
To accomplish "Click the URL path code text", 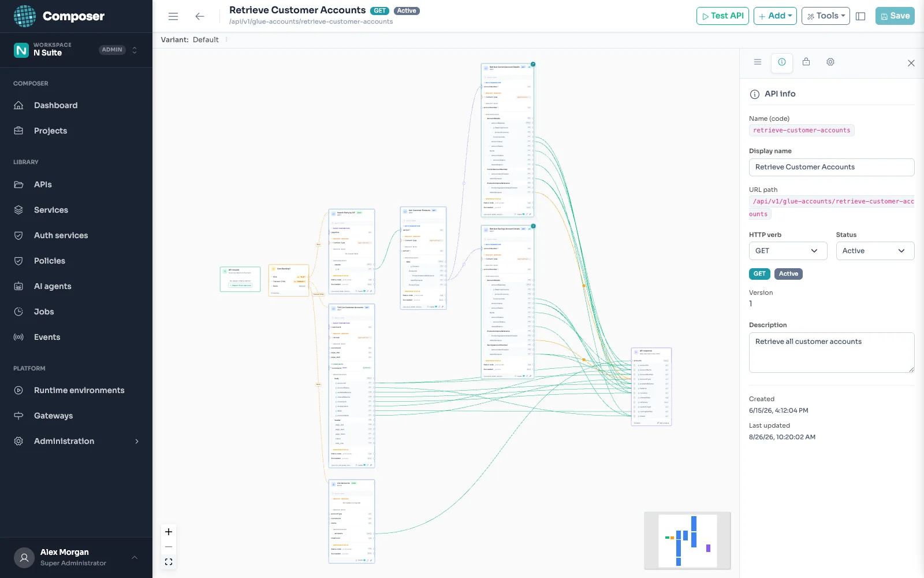I will coord(832,208).
